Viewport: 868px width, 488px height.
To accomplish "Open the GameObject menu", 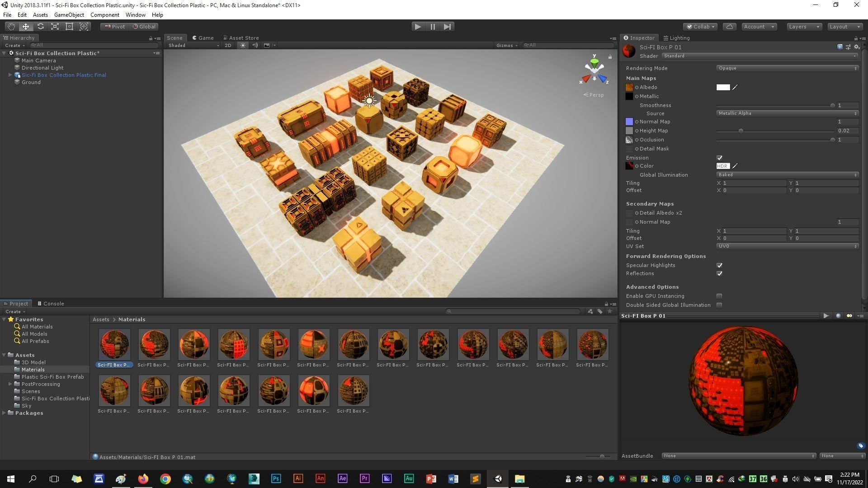I will (69, 15).
